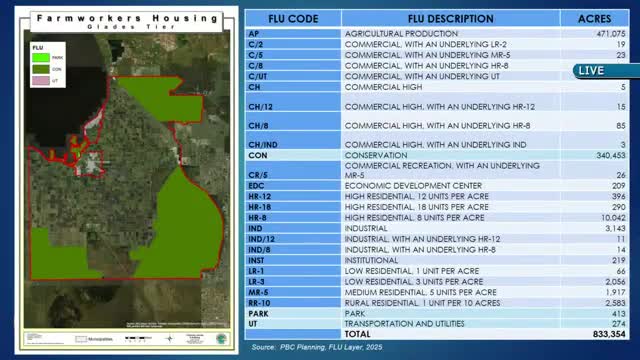The width and height of the screenshot is (640, 360).
Task: Click the 833,354 total acres value
Action: click(x=609, y=334)
